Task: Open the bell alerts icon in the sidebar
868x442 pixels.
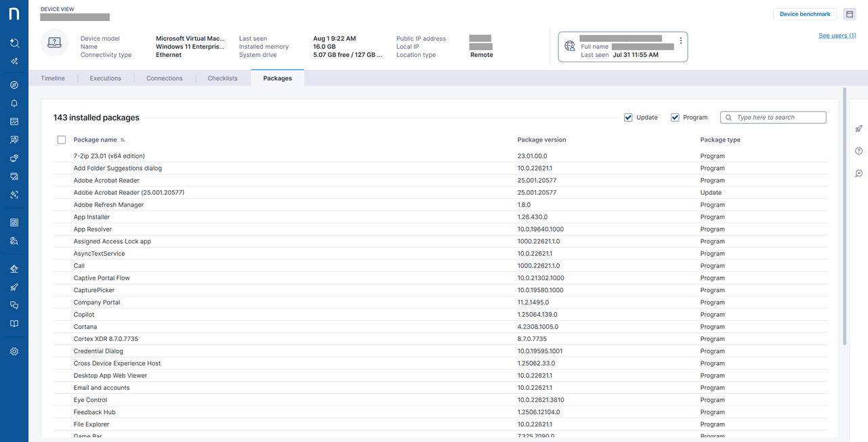Action: (14, 104)
